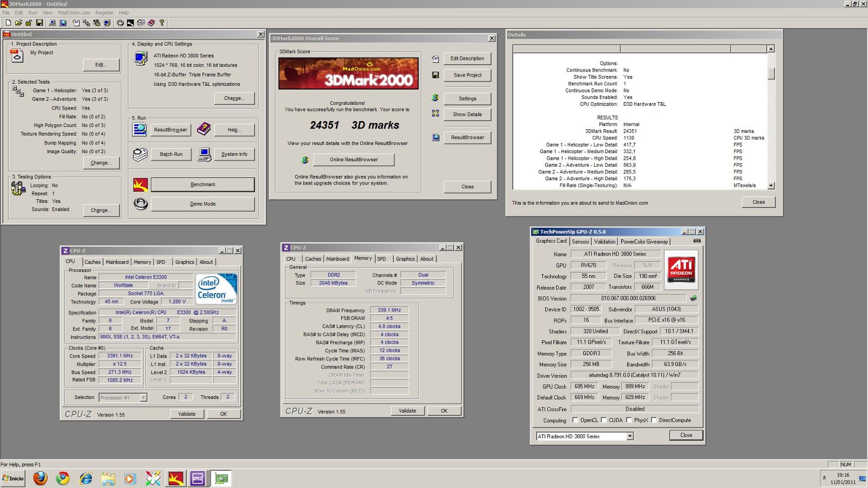
Task: Switch to CPU-Z taskbar button
Action: click(197, 478)
